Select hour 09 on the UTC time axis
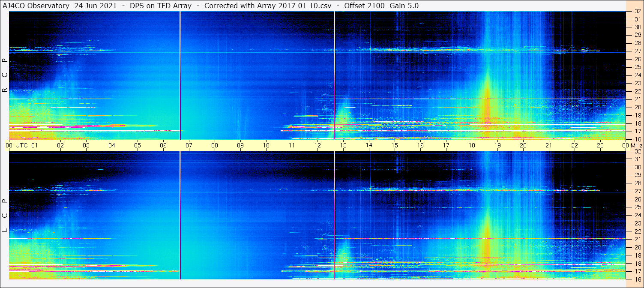Viewport: 644px width, 288px height. 240,145
